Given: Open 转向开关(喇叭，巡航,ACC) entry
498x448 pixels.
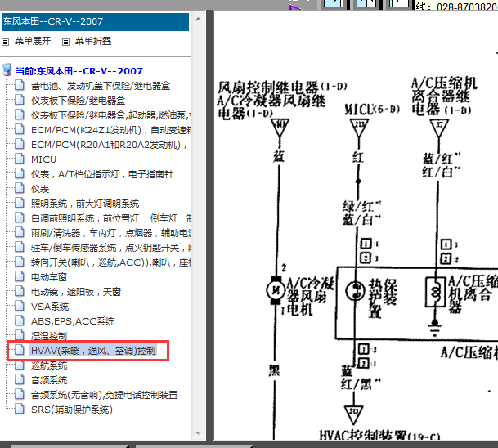Looking at the screenshot, I should click(x=110, y=262).
